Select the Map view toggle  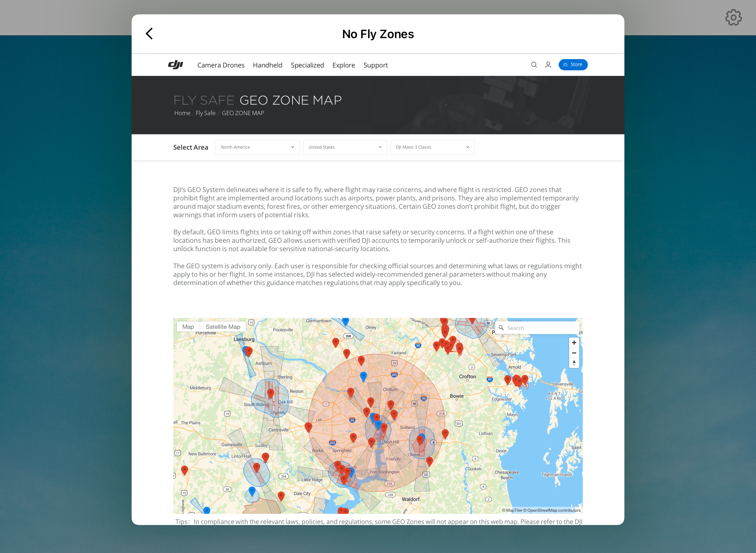coord(188,327)
